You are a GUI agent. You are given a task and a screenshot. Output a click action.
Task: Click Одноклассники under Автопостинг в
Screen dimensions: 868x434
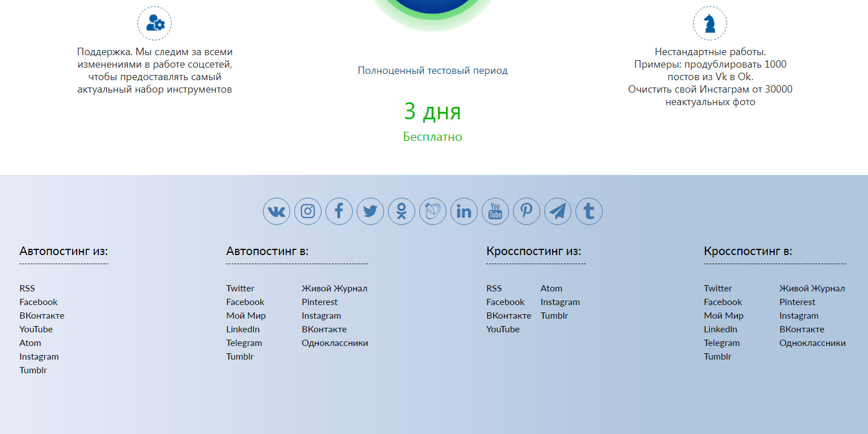[x=335, y=343]
